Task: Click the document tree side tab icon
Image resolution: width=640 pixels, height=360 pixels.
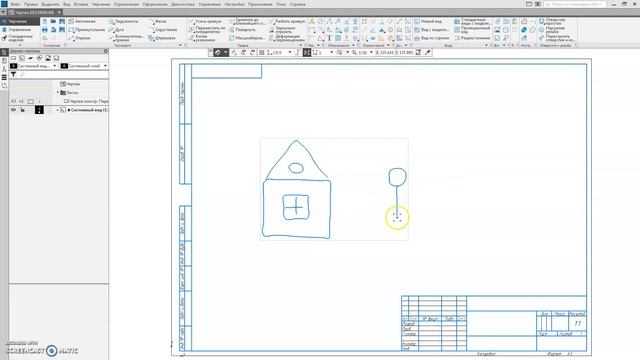Action: pos(4,52)
